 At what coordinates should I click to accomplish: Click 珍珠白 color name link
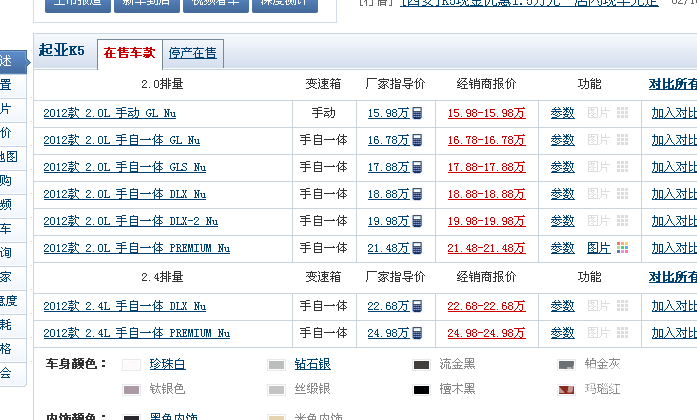(168, 364)
